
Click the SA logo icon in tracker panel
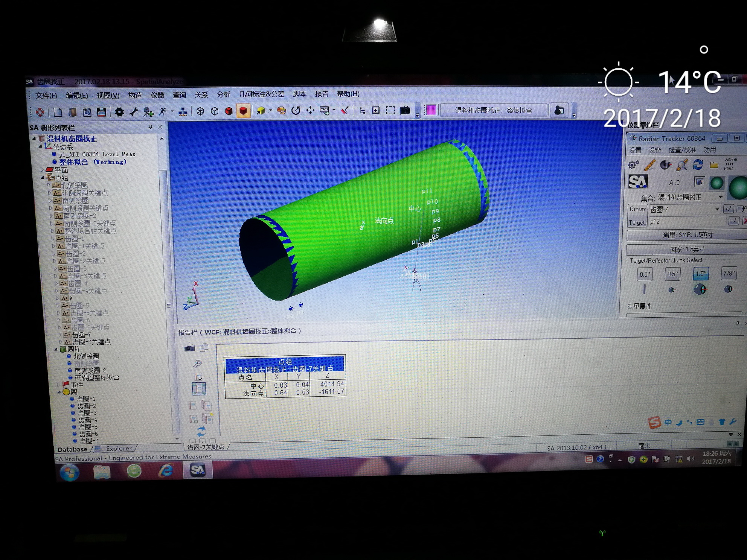tap(638, 182)
